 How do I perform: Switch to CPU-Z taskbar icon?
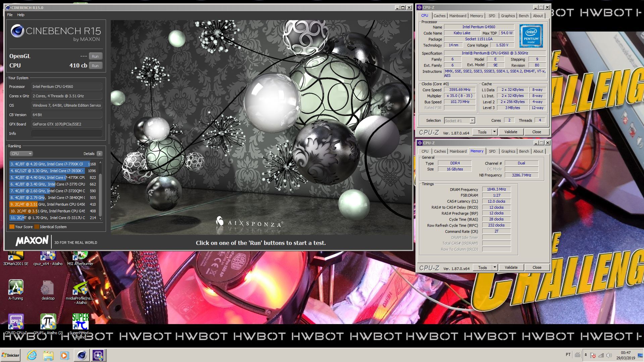tap(98, 355)
